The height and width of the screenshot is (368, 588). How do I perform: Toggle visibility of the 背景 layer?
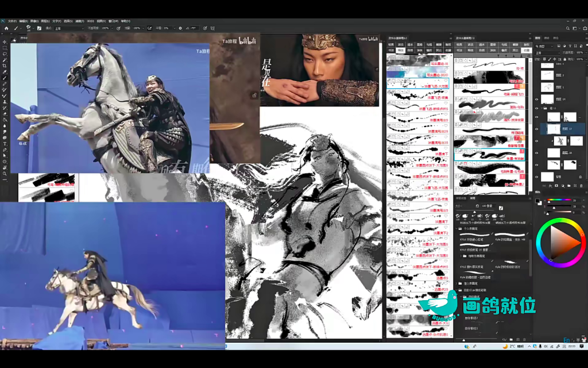point(537,177)
